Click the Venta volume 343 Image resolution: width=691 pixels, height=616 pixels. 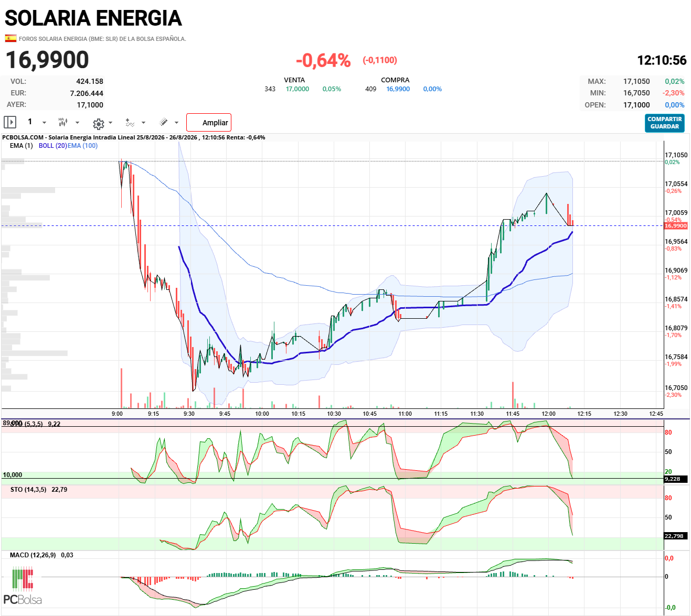pyautogui.click(x=270, y=89)
